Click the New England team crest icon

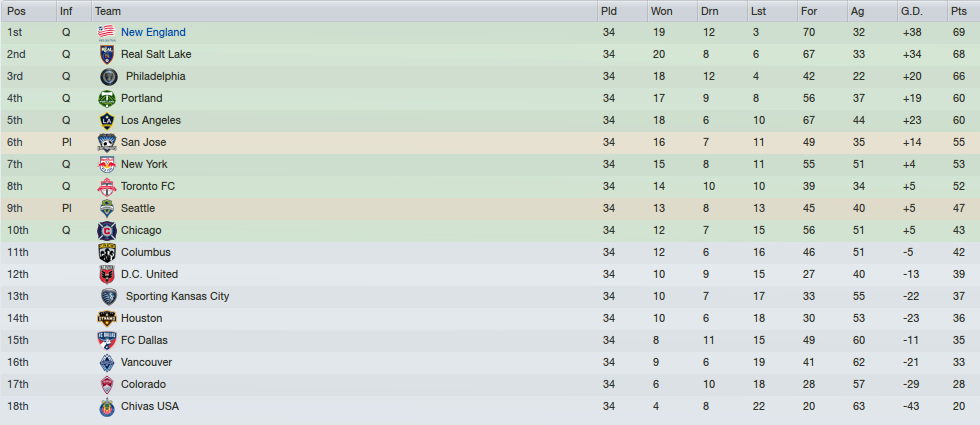[106, 32]
